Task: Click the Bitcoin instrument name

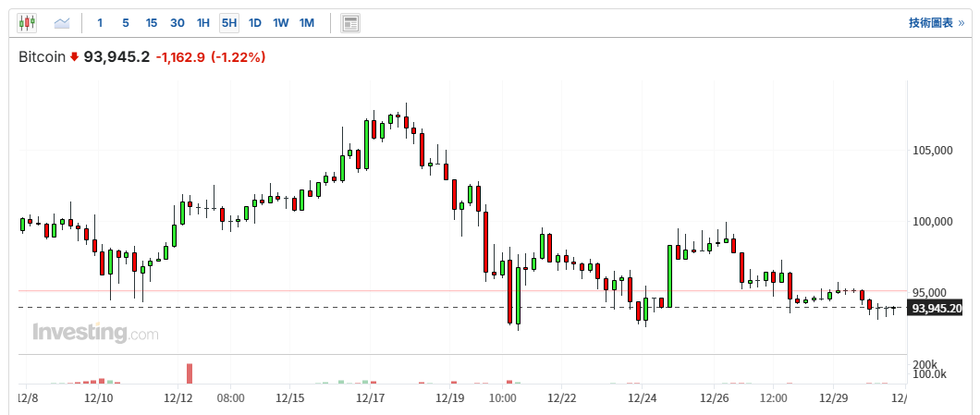Action: click(x=43, y=57)
